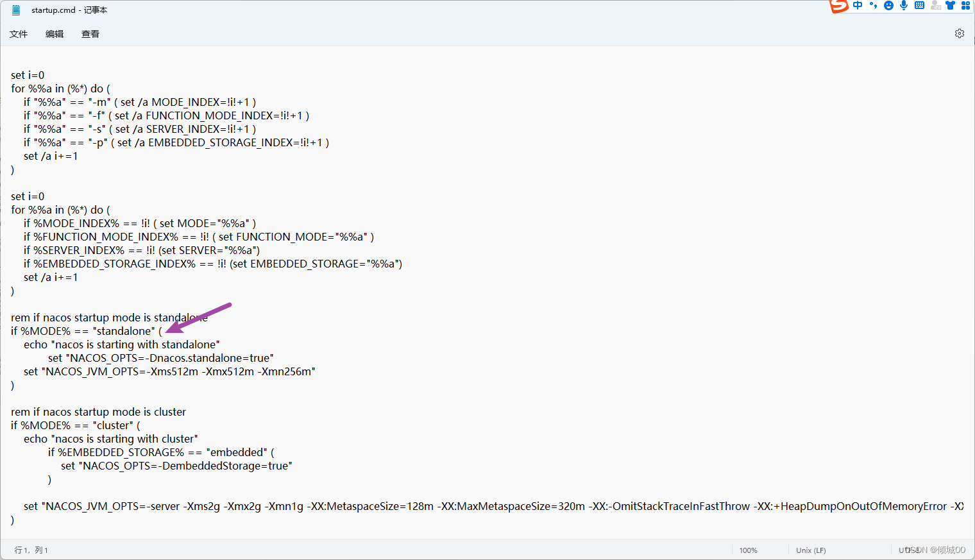The height and width of the screenshot is (560, 975).
Task: Click the line setting MODE_INDEX
Action: click(x=140, y=102)
